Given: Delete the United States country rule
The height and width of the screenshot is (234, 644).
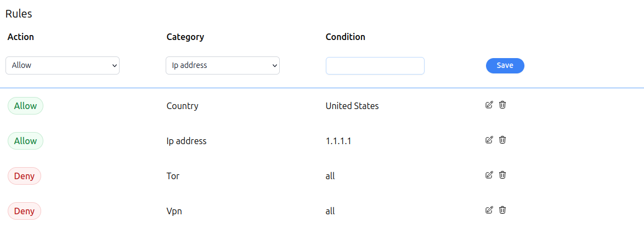Looking at the screenshot, I should click(502, 105).
